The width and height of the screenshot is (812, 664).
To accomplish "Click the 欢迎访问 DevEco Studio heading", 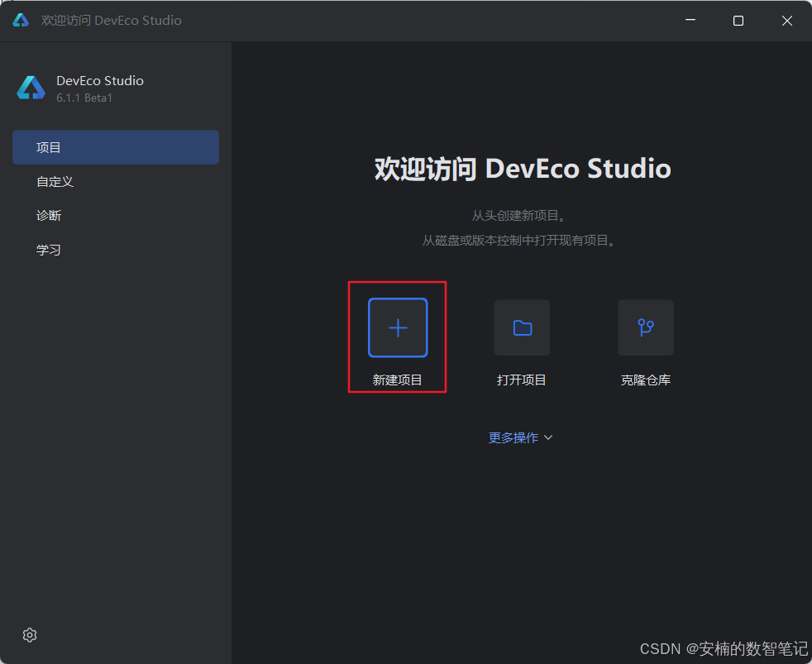I will 523,169.
